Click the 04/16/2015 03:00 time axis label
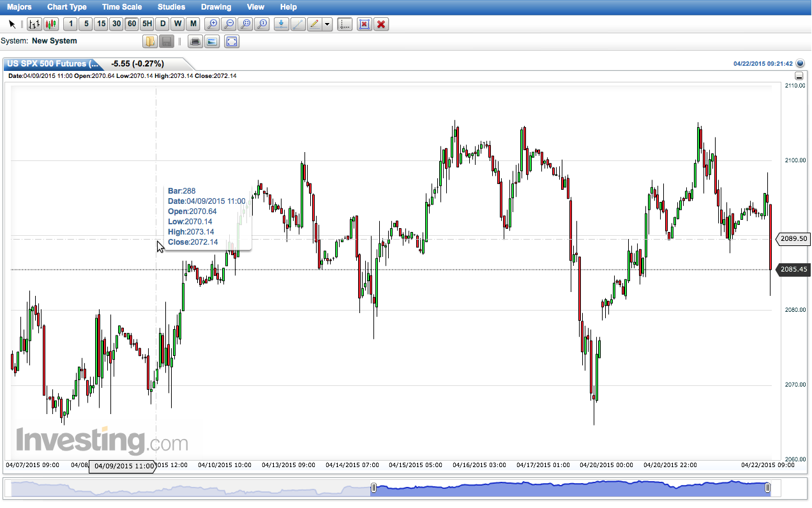The height and width of the screenshot is (508, 812). [x=479, y=465]
